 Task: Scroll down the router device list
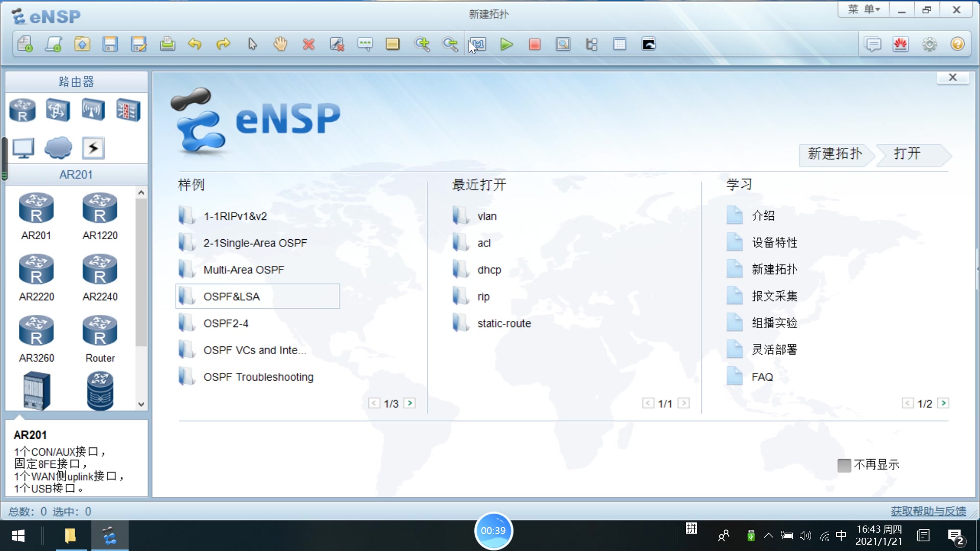(x=141, y=405)
